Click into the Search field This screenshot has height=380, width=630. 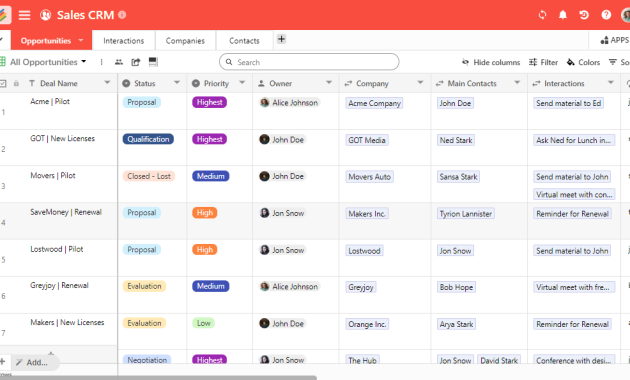point(309,62)
